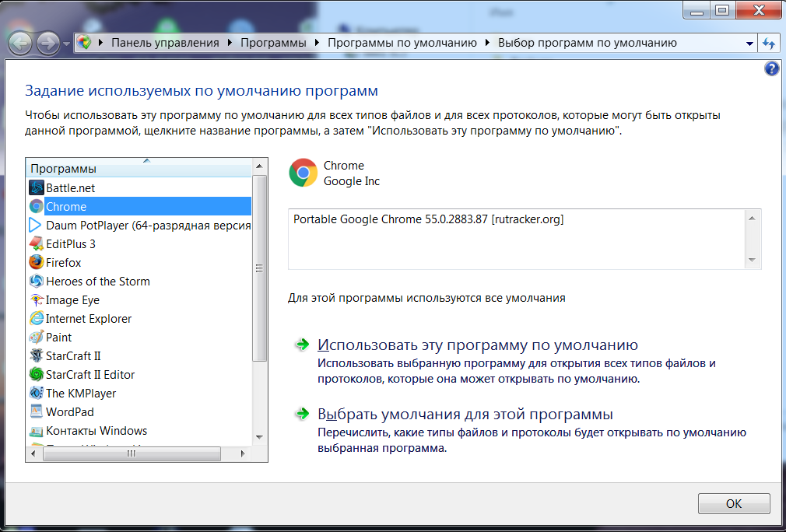Click the Control Panel icon in address bar
The height and width of the screenshot is (532, 786).
click(x=84, y=43)
